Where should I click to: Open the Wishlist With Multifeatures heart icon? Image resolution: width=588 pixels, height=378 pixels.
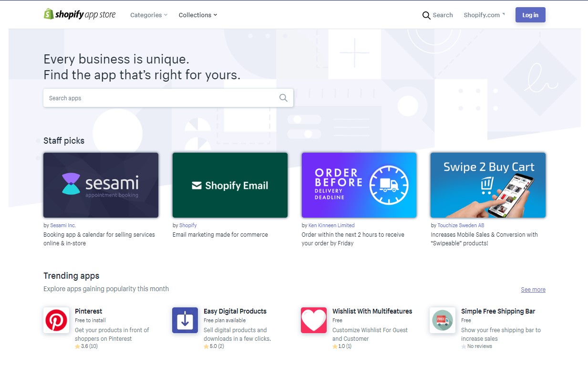click(x=314, y=320)
